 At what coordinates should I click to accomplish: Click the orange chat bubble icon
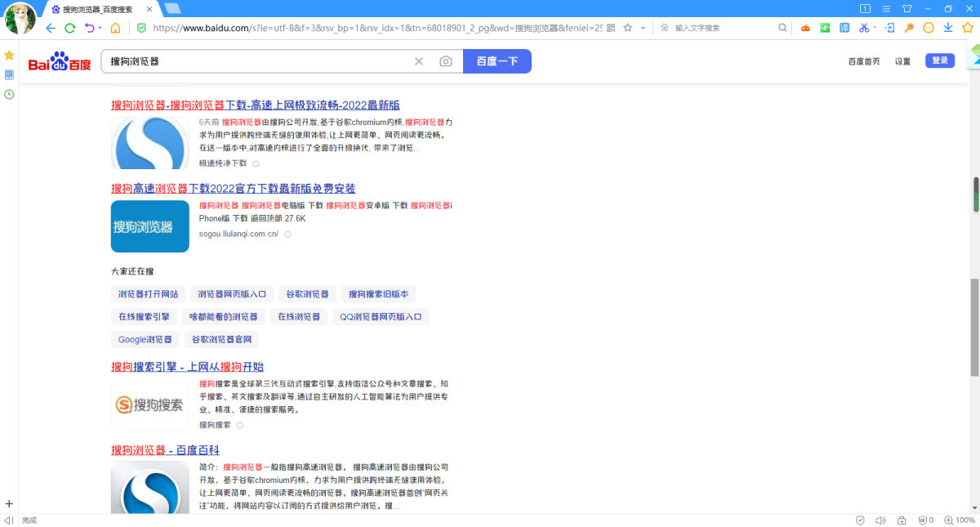click(x=929, y=28)
